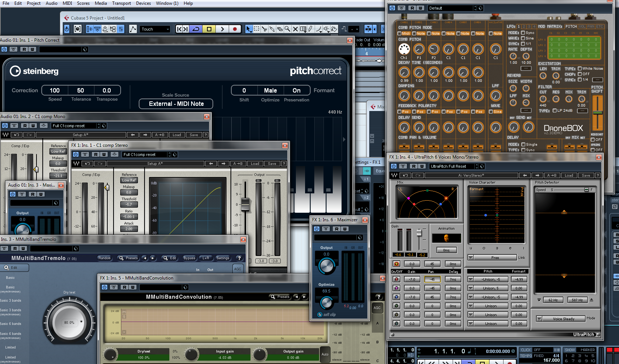Open the Touch automation mode dropdown
This screenshot has width=619, height=364.
(155, 29)
